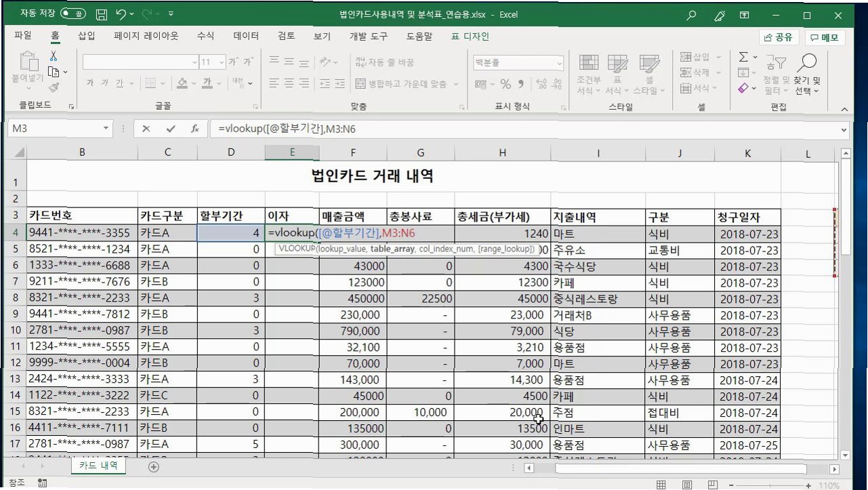The height and width of the screenshot is (490, 868).
Task: Toggle left horizontal alignment
Action: [274, 83]
